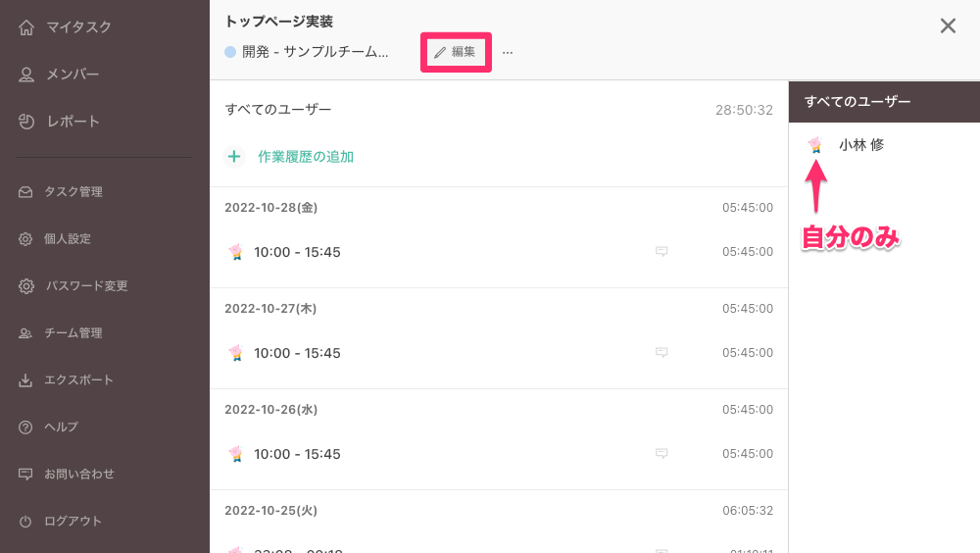This screenshot has height=553, width=980.
Task: Click the 編集 edit button
Action: coord(456,52)
